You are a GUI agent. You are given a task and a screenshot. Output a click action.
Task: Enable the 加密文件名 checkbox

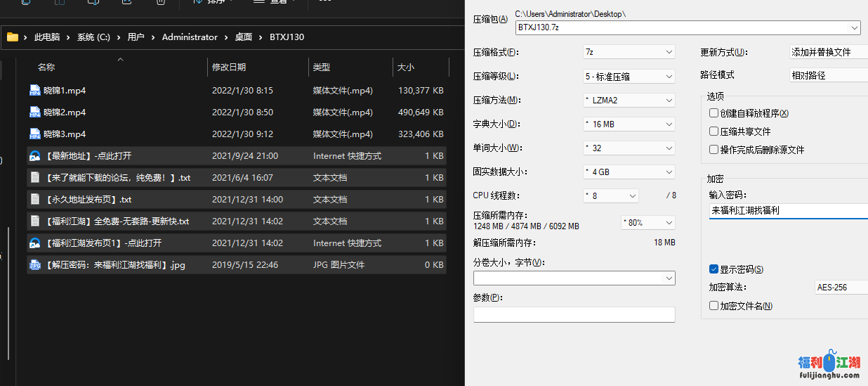pyautogui.click(x=714, y=306)
